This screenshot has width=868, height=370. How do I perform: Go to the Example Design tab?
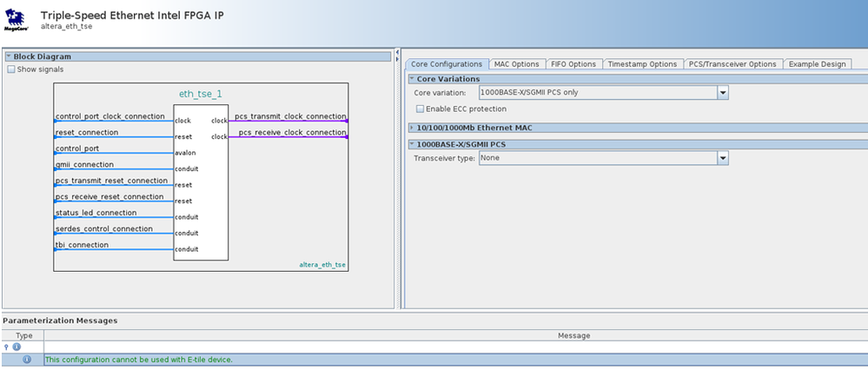tap(817, 64)
